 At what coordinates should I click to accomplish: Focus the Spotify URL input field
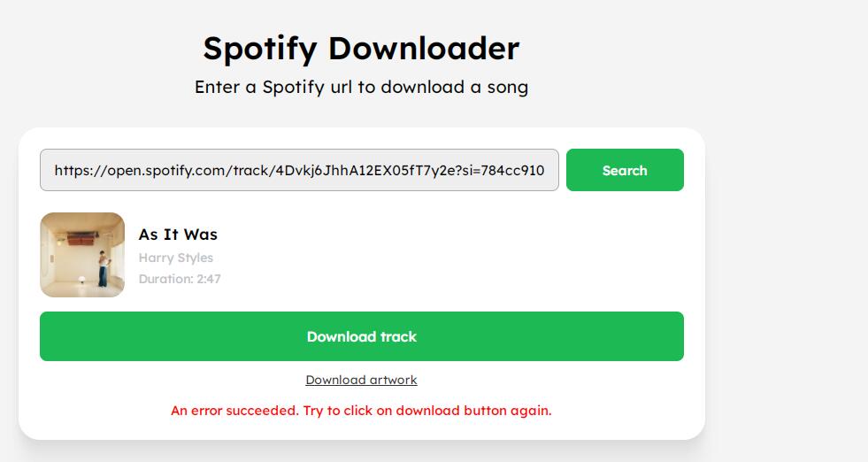[299, 170]
